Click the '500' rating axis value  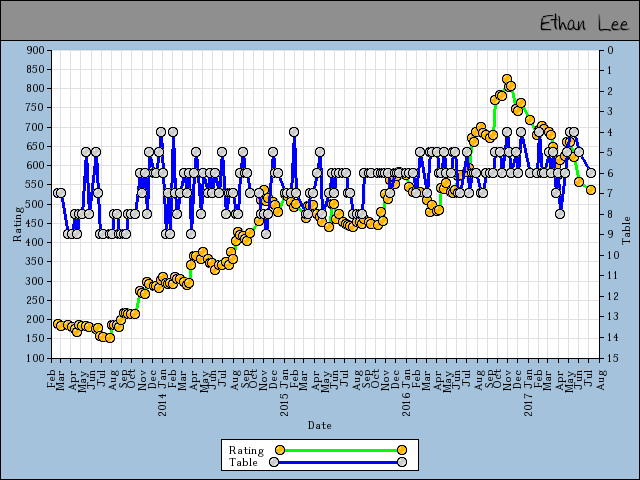tap(35, 204)
